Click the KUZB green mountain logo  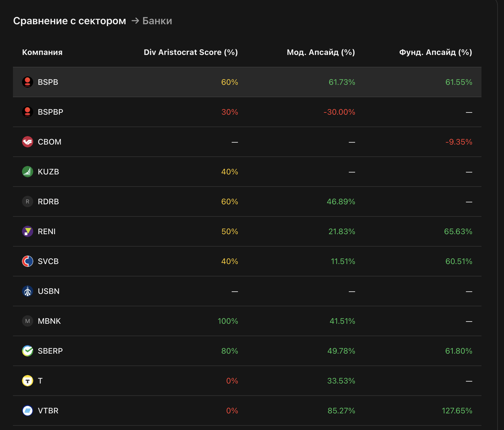(x=28, y=172)
